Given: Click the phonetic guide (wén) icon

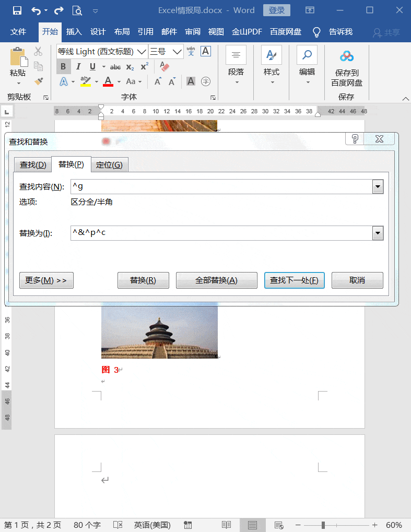Looking at the screenshot, I should (x=191, y=51).
